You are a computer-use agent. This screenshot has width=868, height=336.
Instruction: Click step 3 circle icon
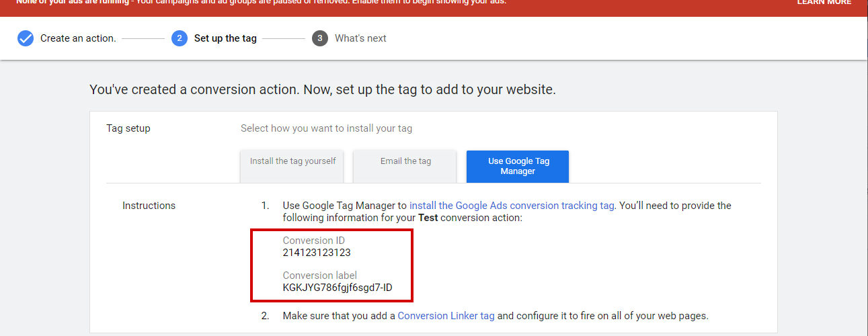click(x=319, y=38)
